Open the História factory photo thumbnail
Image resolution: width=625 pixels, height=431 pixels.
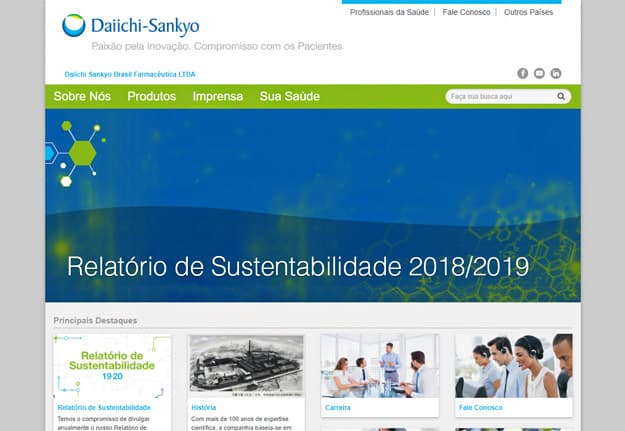[x=246, y=366]
